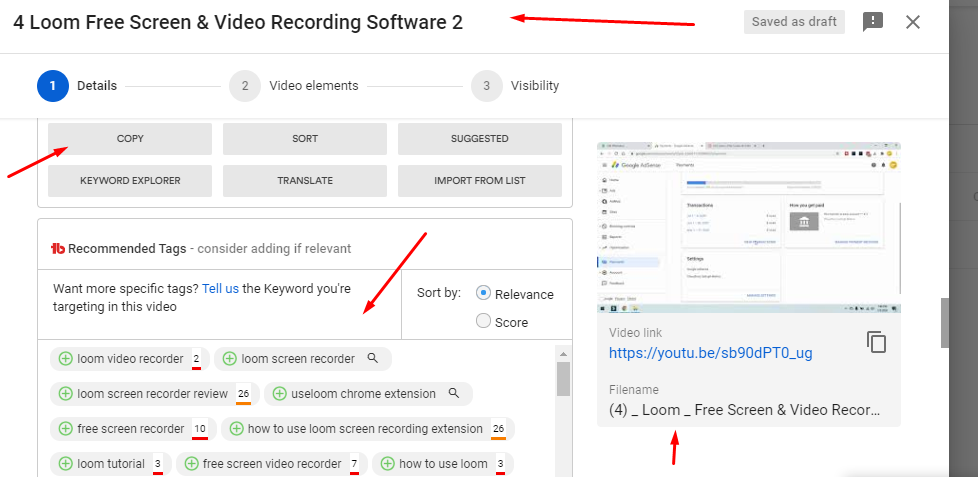Select Sort by Relevance radio button
This screenshot has height=477, width=978.
(x=483, y=293)
